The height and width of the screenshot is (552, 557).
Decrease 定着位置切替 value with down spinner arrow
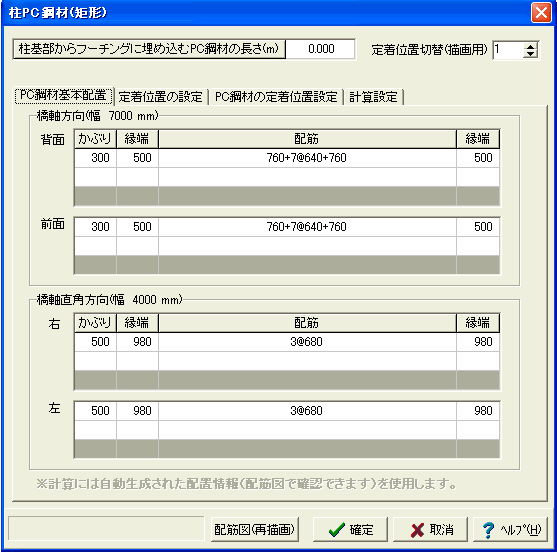click(x=530, y=54)
